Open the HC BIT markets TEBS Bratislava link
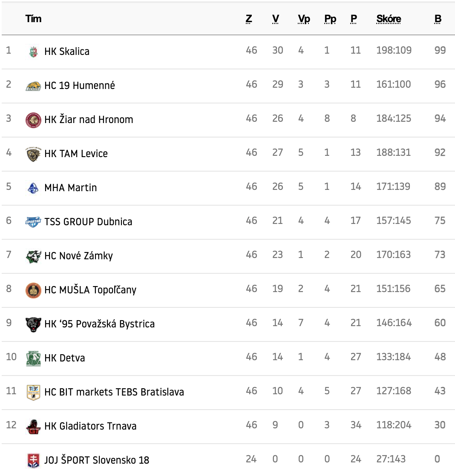455x476 pixels. pyautogui.click(x=114, y=392)
